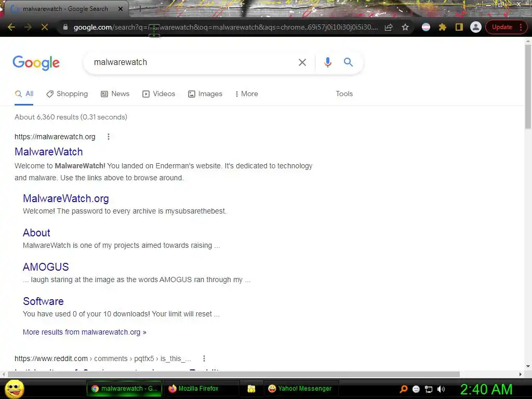This screenshot has width=532, height=399.
Task: Open options for the malwarewatch.org result
Action: 109,137
